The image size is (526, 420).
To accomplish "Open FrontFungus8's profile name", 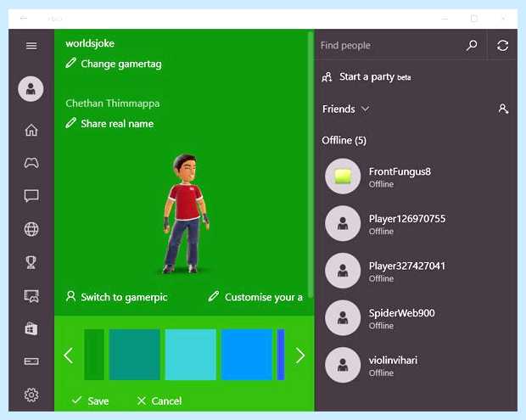I will click(x=400, y=171).
